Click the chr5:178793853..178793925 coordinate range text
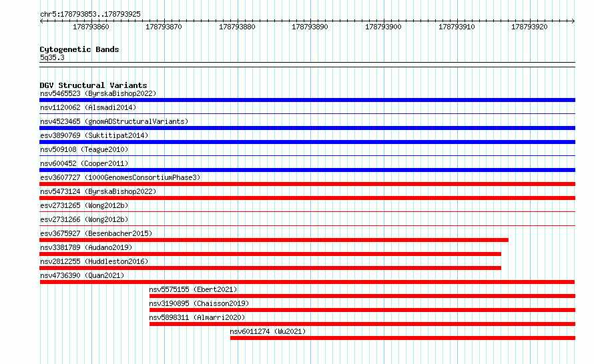Screen dimensions: 594x364 tap(90, 14)
